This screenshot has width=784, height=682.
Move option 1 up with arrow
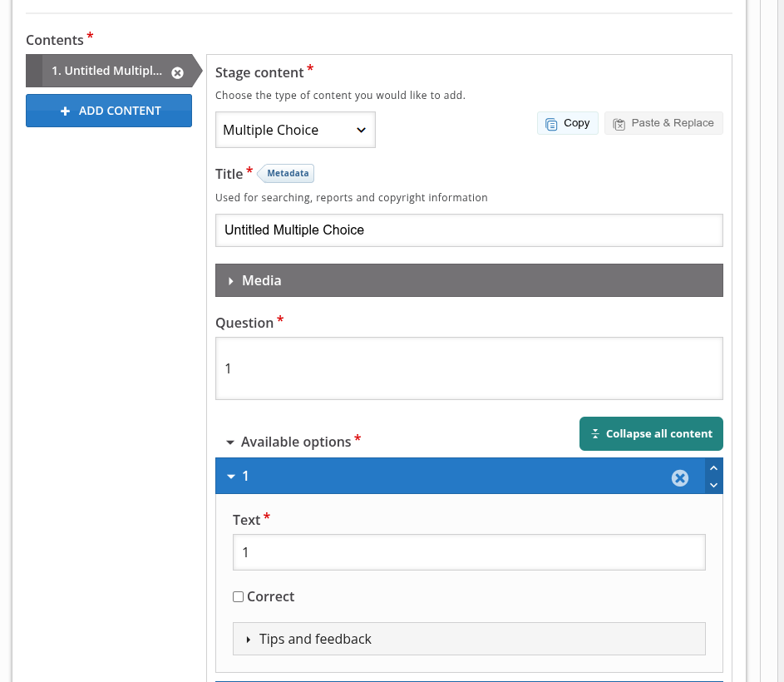coord(714,468)
